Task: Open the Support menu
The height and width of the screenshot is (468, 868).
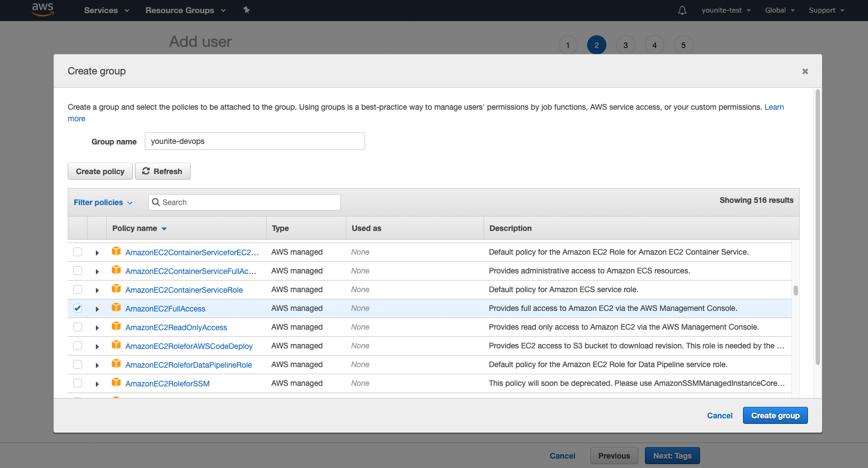Action: 826,10
